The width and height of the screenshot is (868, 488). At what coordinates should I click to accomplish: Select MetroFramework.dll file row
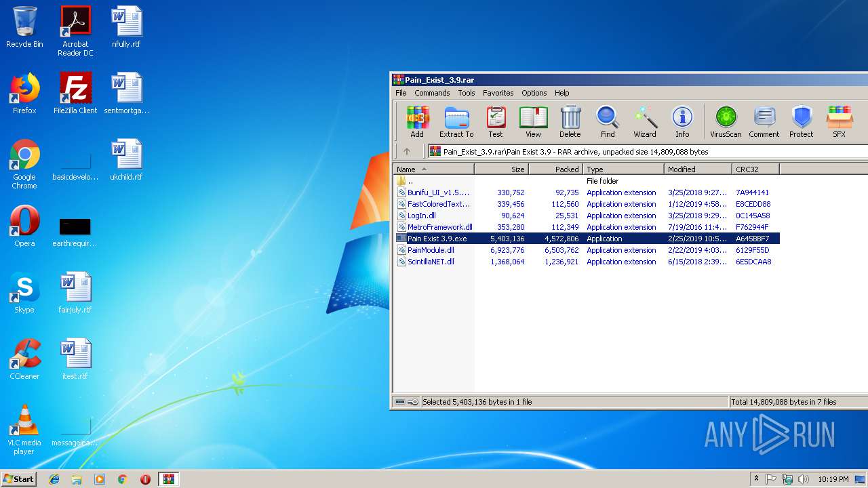click(x=587, y=227)
